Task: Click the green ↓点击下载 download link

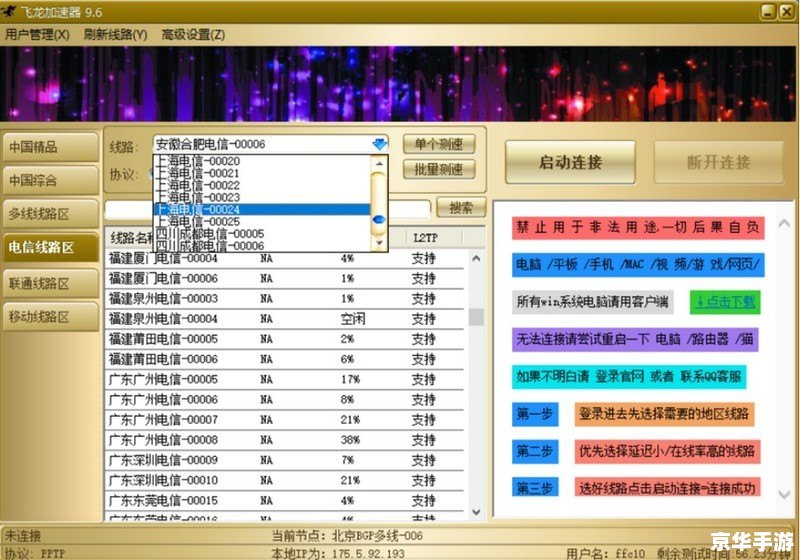Action: point(725,301)
